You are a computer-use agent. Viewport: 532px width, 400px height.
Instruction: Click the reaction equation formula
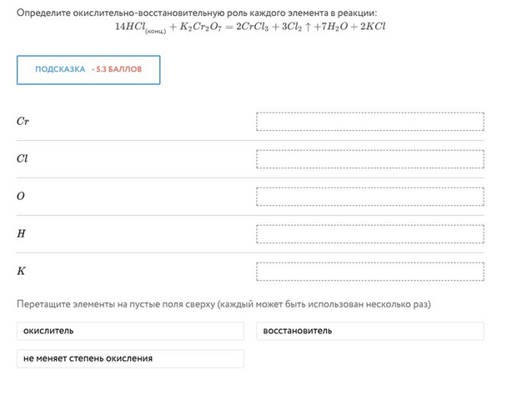pos(250,27)
